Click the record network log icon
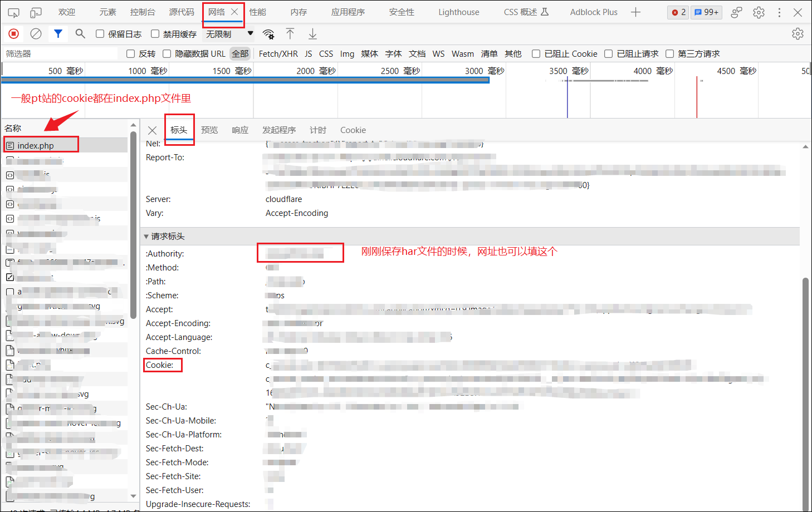812x512 pixels. [14, 34]
